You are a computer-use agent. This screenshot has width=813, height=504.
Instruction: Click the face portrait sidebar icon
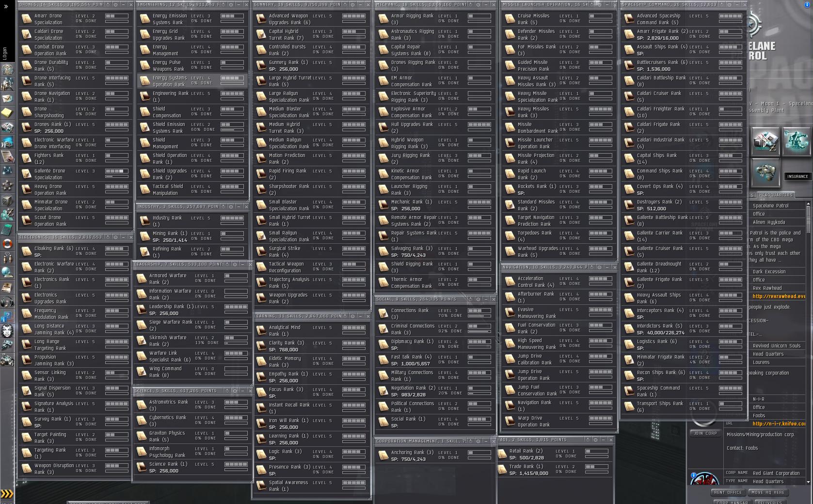pos(7,331)
